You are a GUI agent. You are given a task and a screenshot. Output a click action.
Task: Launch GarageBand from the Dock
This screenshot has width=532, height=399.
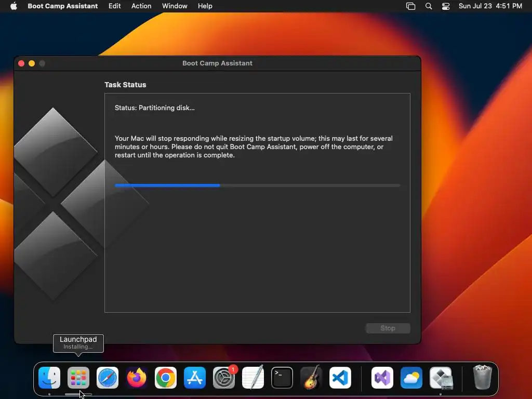311,377
